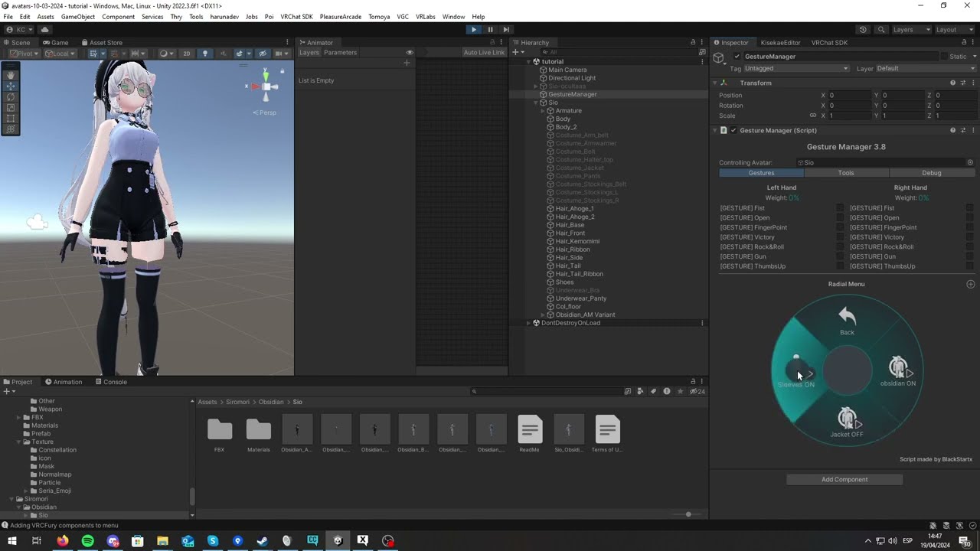Toggle Gesture Manager script enabled checkbox
This screenshot has height=551, width=980.
pos(733,131)
